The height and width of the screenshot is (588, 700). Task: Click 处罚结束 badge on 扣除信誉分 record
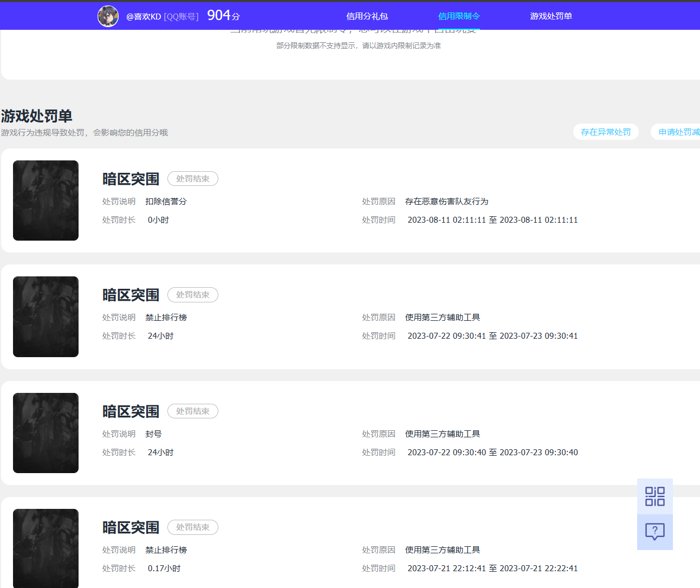click(x=192, y=179)
